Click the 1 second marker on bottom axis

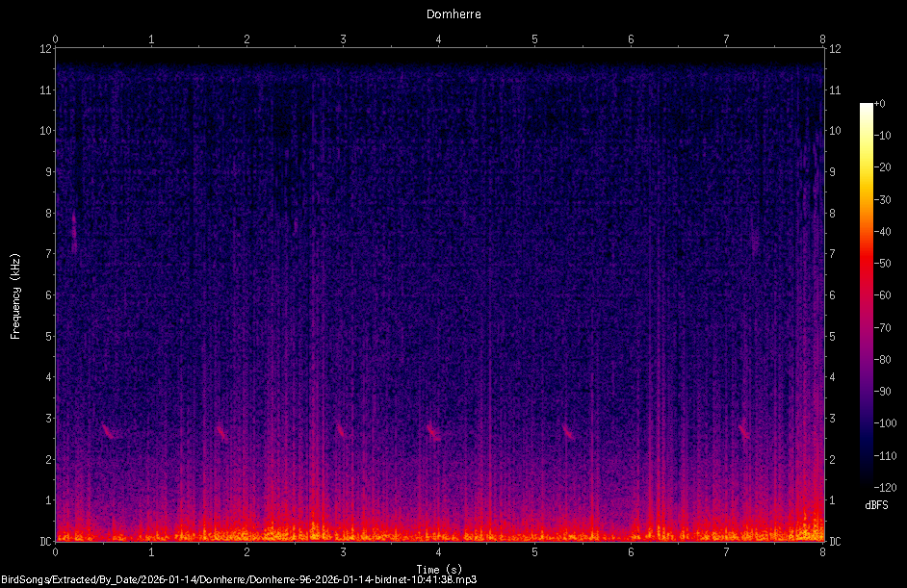pos(151,552)
